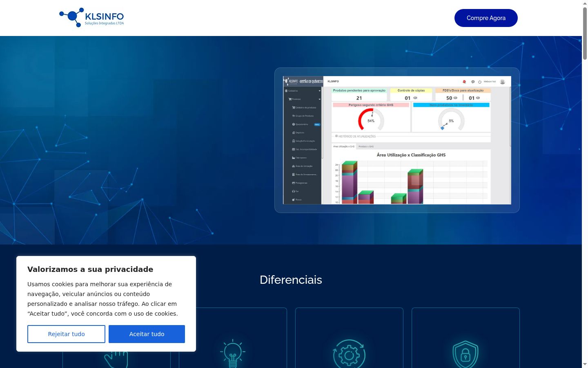Click the Compre Agora button

click(486, 18)
